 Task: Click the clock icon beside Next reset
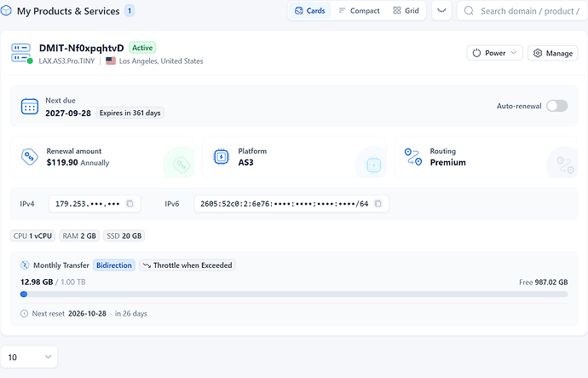pos(25,313)
